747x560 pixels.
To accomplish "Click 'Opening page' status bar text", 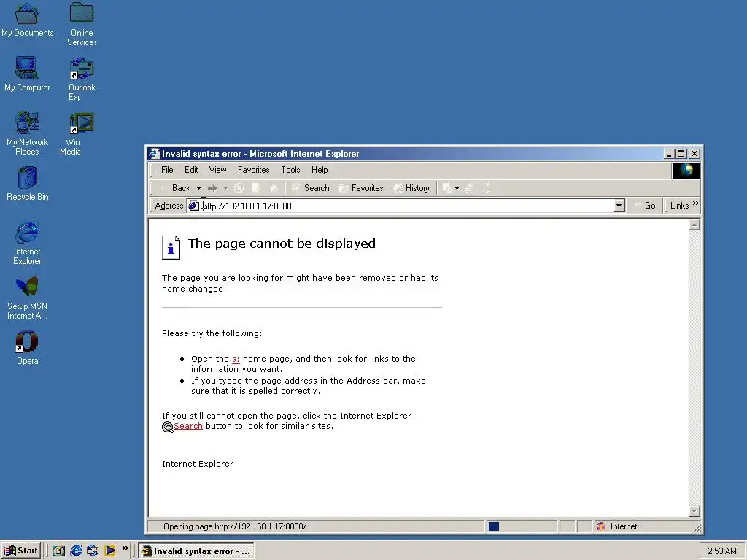I will [238, 526].
